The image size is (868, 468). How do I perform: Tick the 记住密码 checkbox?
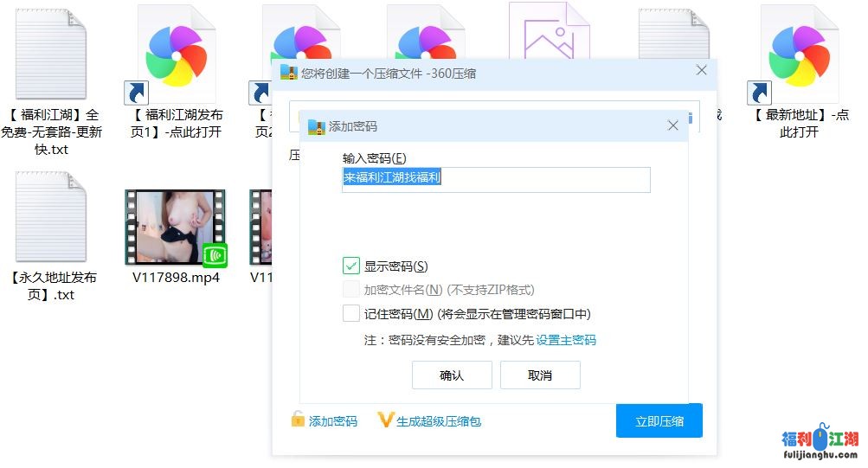[351, 313]
